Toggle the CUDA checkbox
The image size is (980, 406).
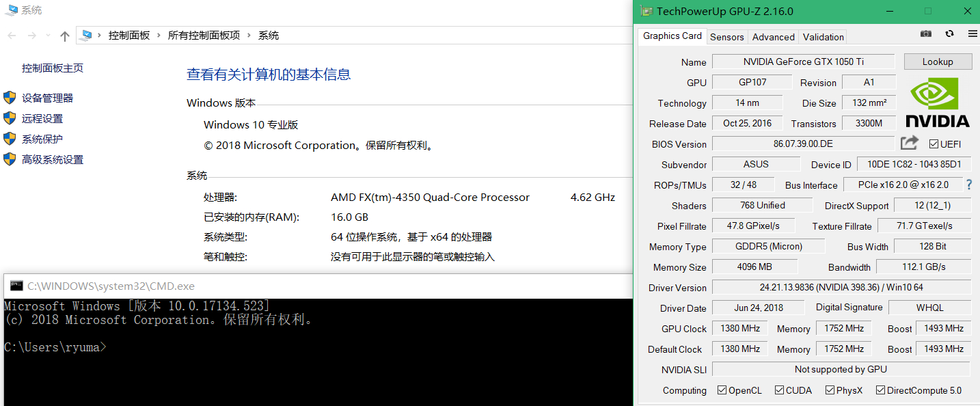pos(779,390)
